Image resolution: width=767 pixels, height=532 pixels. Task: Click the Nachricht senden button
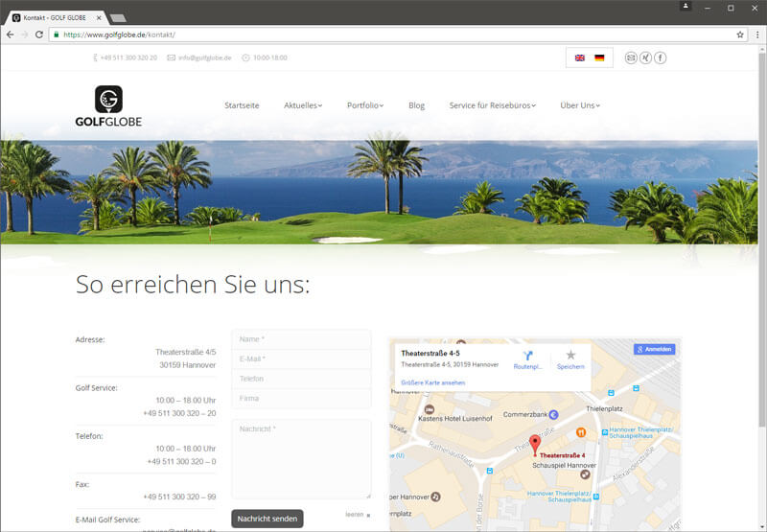pyautogui.click(x=267, y=519)
